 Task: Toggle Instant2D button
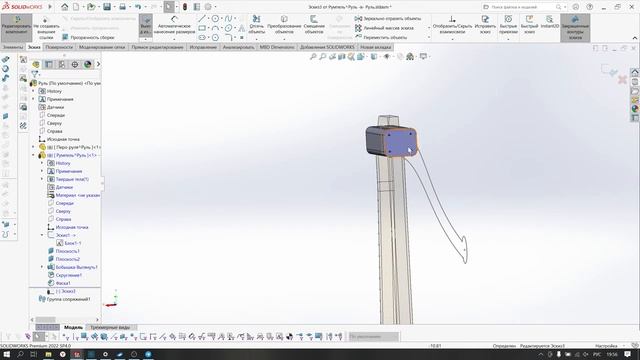tap(550, 22)
